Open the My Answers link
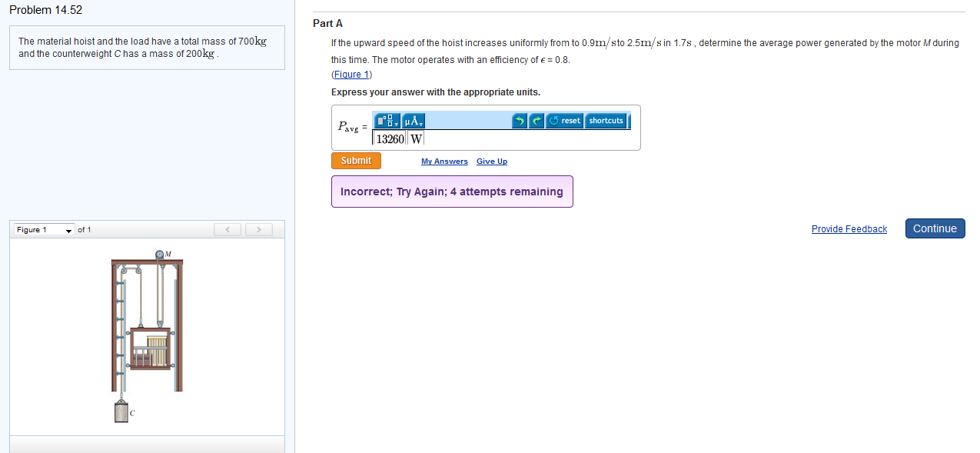This screenshot has width=980, height=453. pos(444,162)
